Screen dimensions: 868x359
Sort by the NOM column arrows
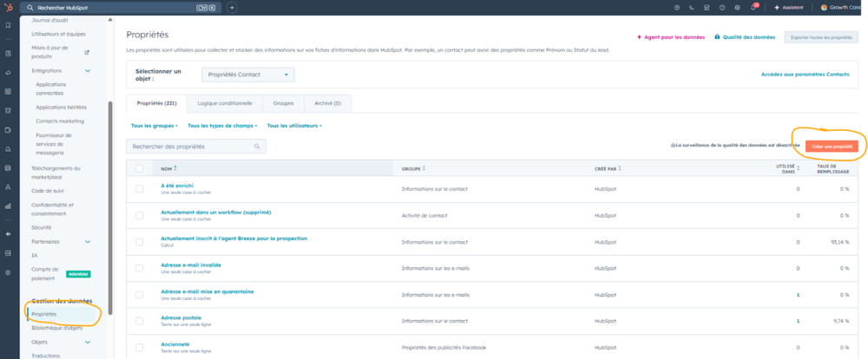coord(175,167)
